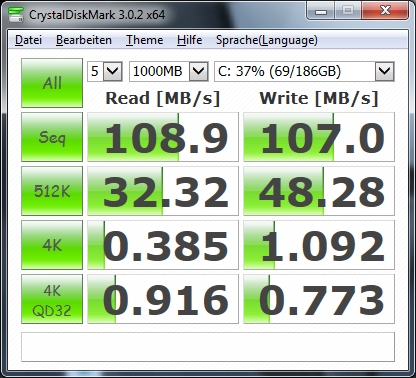The image size is (416, 378).
Task: Click the 4K write result 1.092
Action: (319, 245)
